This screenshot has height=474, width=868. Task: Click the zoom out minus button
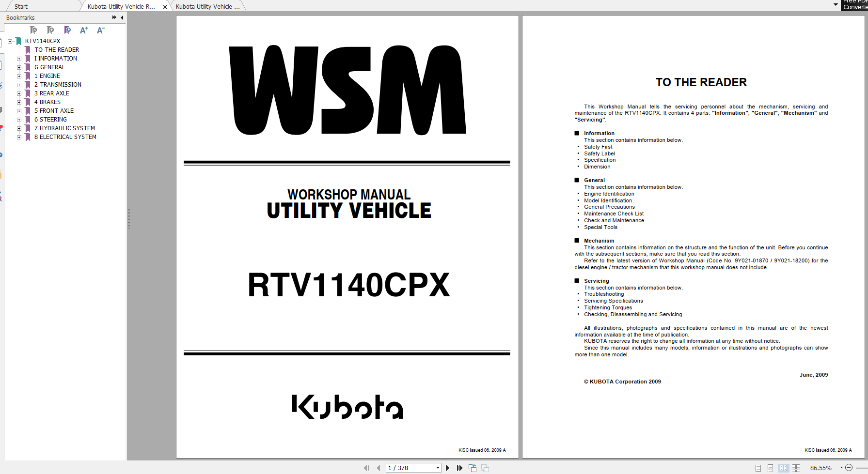tap(849, 468)
